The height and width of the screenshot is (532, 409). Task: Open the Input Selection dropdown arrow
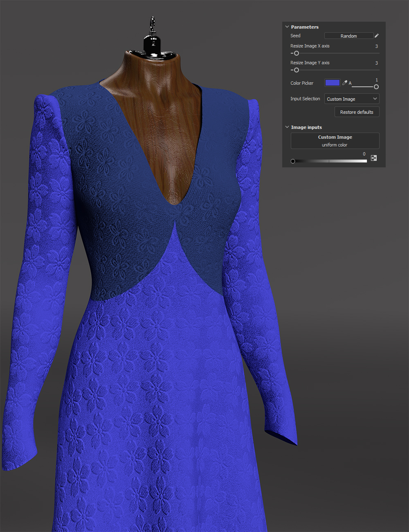pos(375,98)
